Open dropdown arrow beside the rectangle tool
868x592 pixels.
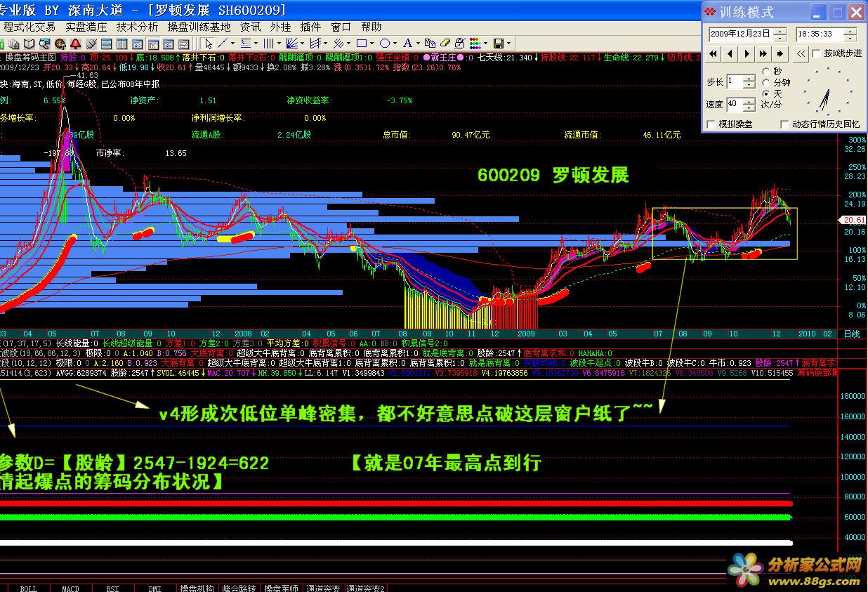pos(371,43)
